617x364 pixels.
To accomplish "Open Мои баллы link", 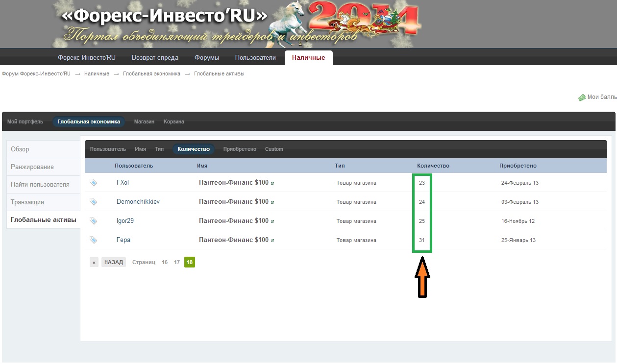I will 602,97.
